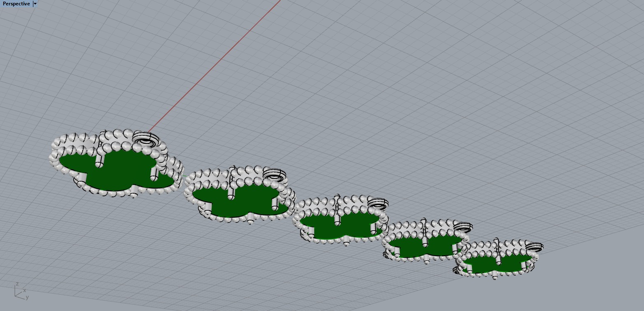Select the rightmost clover pendant model
The height and width of the screenshot is (311, 644).
[498, 258]
